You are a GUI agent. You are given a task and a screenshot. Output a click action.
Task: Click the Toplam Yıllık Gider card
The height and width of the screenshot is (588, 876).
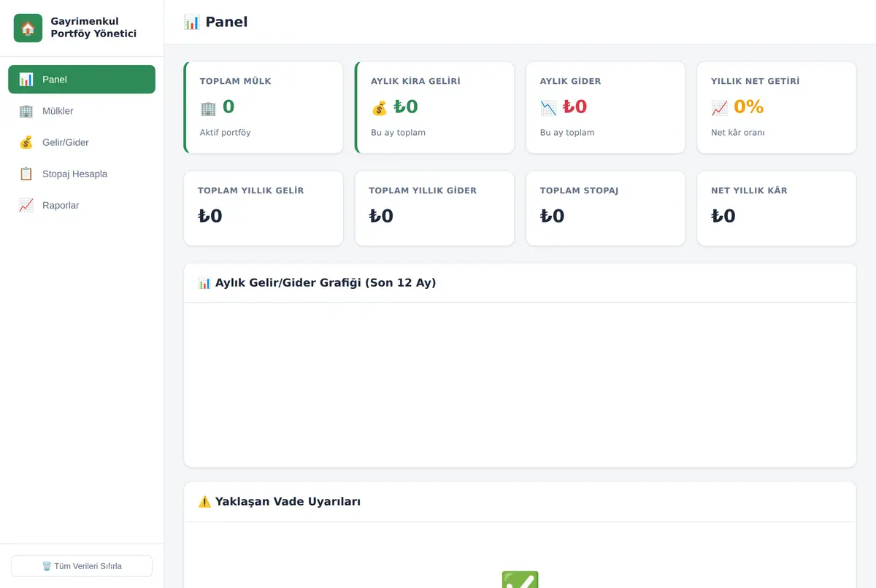pyautogui.click(x=434, y=209)
